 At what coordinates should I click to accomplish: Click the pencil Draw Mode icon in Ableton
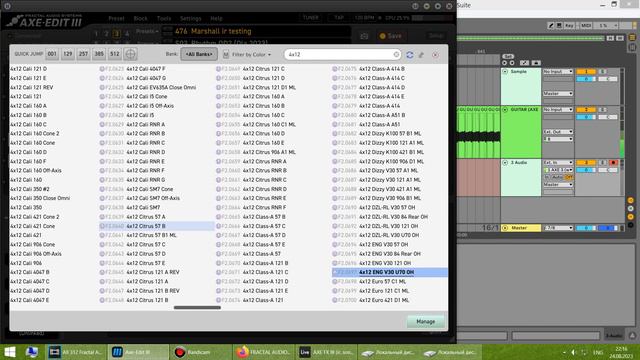pos(551,25)
